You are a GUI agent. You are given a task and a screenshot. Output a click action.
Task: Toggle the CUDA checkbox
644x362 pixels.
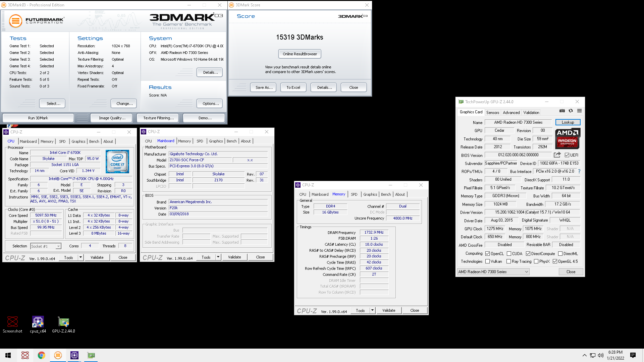click(509, 254)
